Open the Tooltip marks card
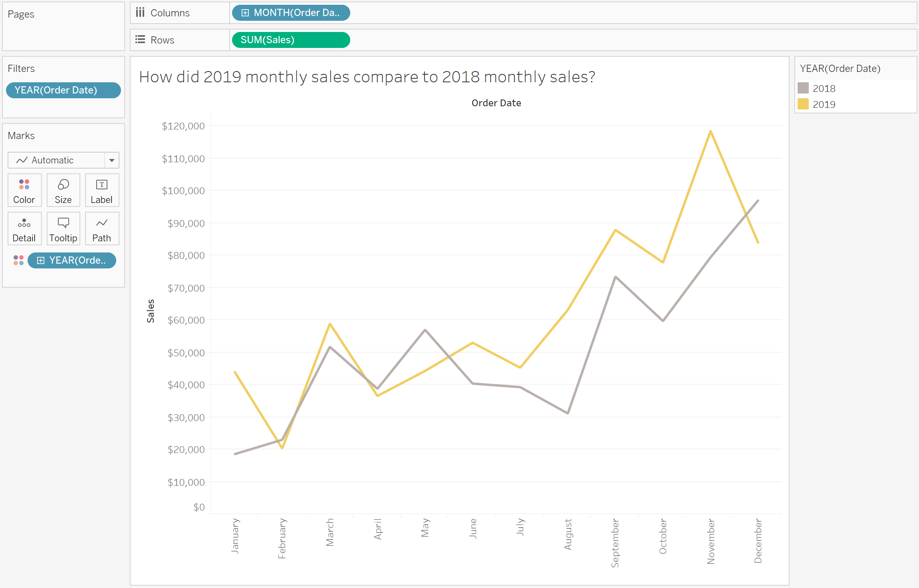The width and height of the screenshot is (919, 588). [63, 229]
